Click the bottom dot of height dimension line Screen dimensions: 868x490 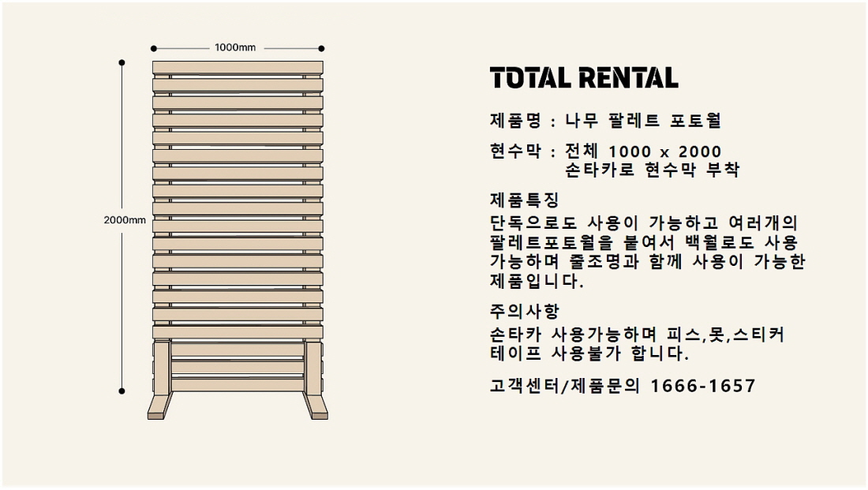coord(122,391)
